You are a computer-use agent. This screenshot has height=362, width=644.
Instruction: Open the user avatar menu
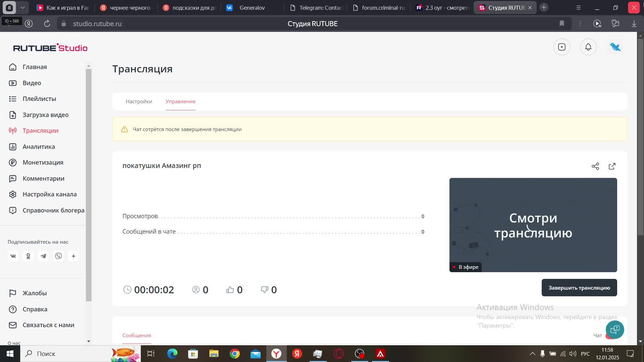615,47
